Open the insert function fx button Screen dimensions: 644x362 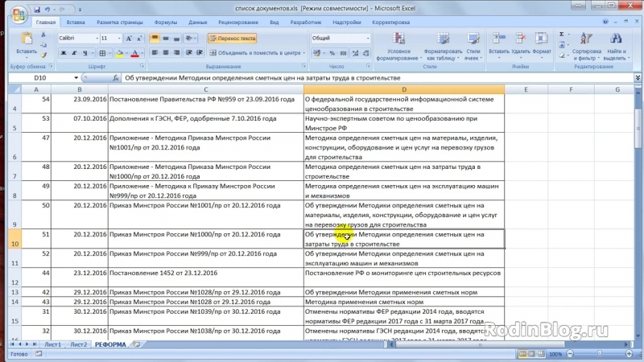(116, 77)
